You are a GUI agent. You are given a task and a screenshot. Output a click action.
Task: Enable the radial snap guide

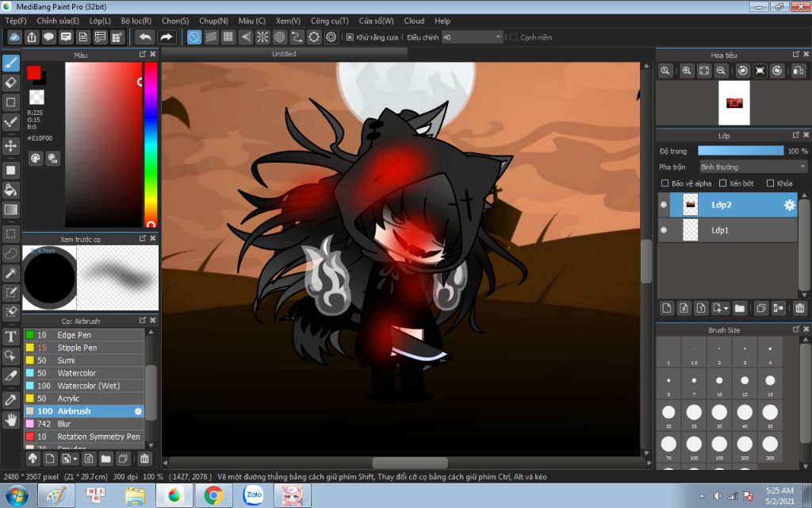coord(262,37)
